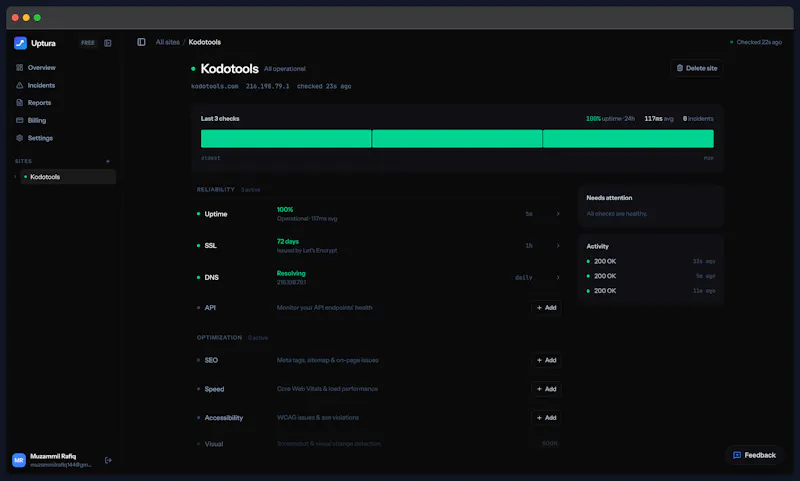Click the Delete site button
800x481 pixels.
pyautogui.click(x=697, y=68)
